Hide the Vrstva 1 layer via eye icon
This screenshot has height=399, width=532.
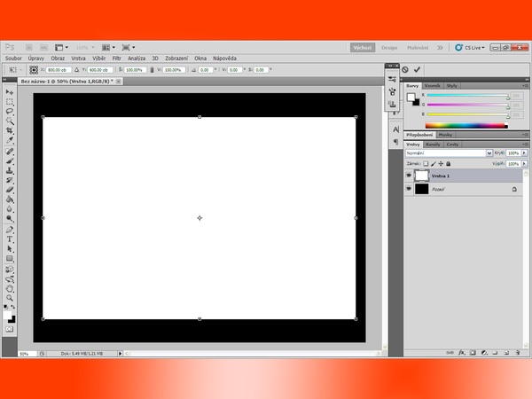(409, 176)
